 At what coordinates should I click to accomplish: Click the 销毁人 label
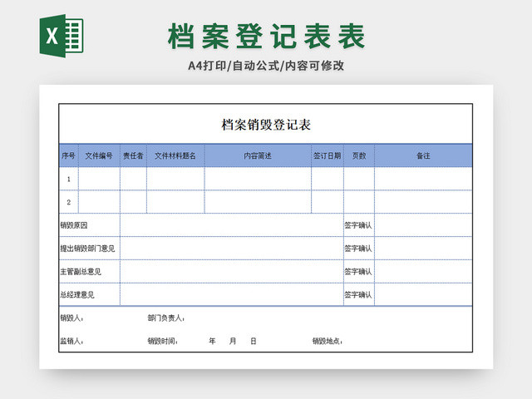pos(71,318)
